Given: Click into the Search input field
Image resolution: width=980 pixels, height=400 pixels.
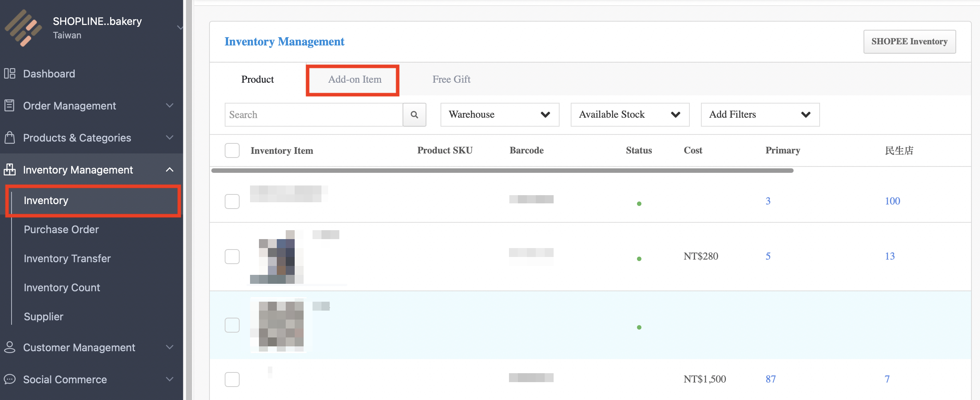Looking at the screenshot, I should point(314,115).
